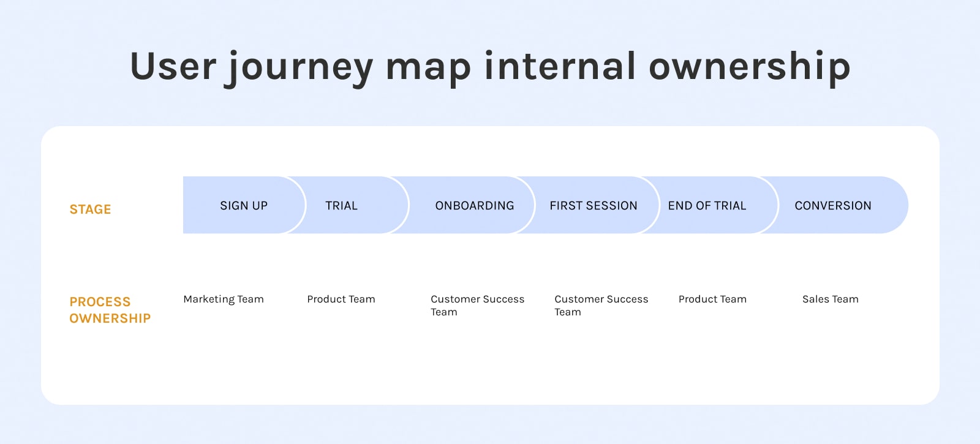The width and height of the screenshot is (980, 444).
Task: Click Customer Success Team under ONBOARDING
Action: (x=477, y=305)
